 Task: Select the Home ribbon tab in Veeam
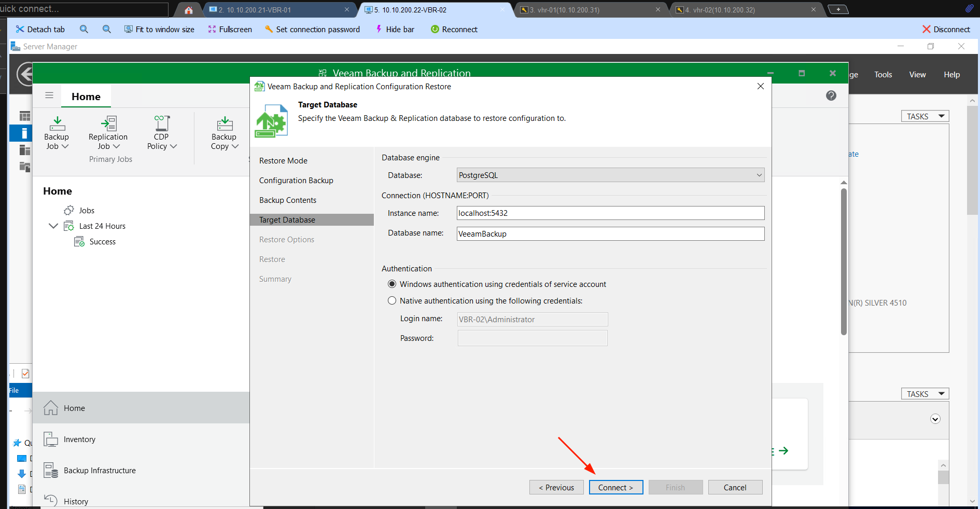[86, 97]
